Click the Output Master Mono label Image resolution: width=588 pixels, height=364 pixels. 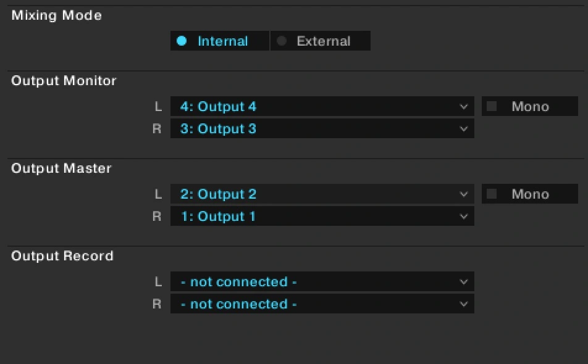coord(530,194)
